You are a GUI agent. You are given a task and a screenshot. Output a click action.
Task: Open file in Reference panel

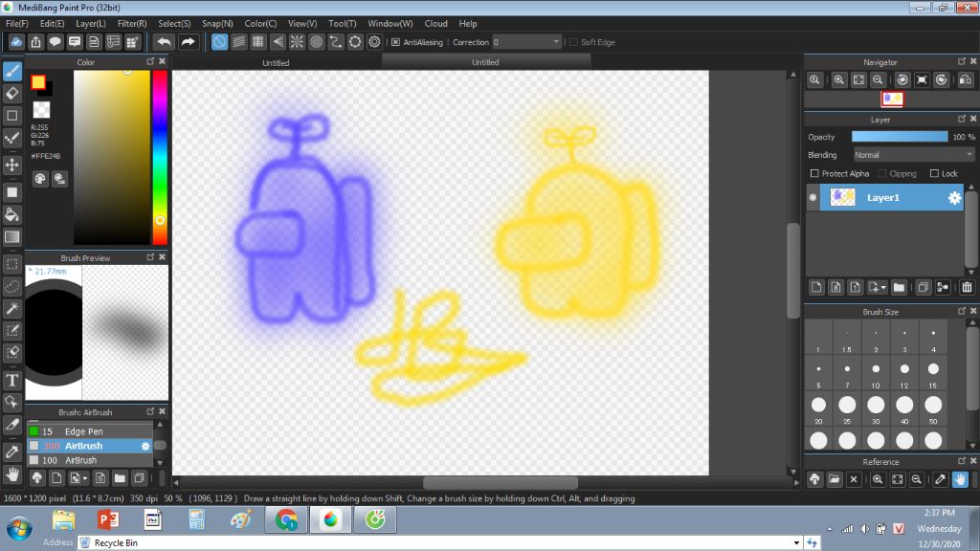point(834,480)
